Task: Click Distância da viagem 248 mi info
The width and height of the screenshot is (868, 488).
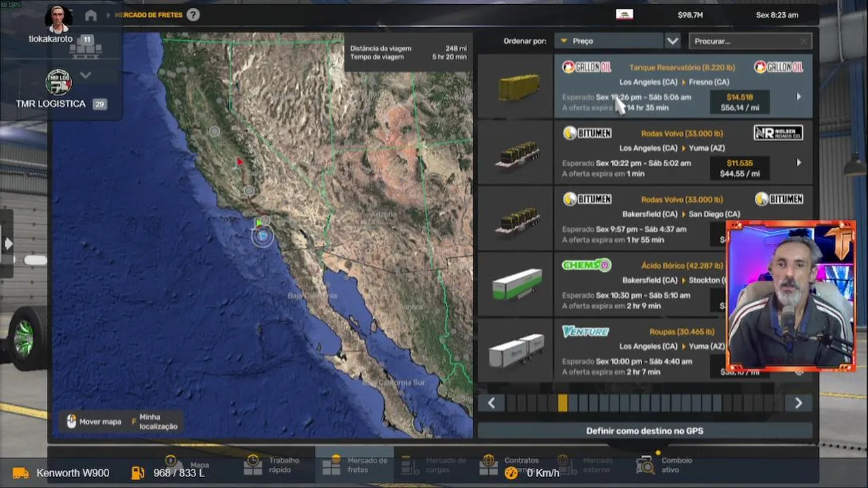Action: pos(408,48)
